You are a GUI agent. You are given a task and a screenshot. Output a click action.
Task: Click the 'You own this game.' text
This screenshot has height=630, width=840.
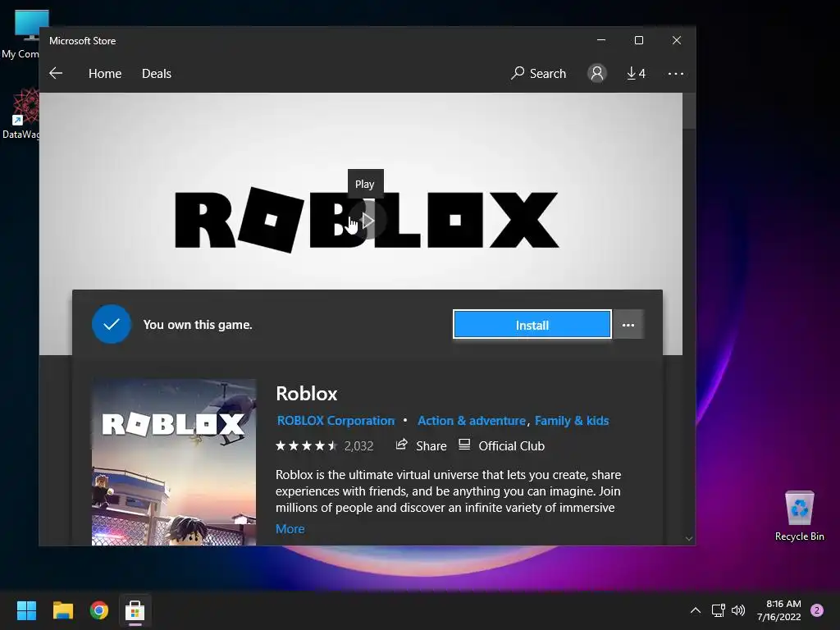198,325
